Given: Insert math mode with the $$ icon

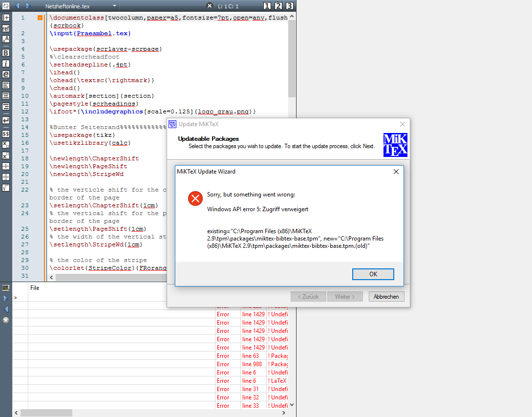Looking at the screenshot, I should point(6,134).
